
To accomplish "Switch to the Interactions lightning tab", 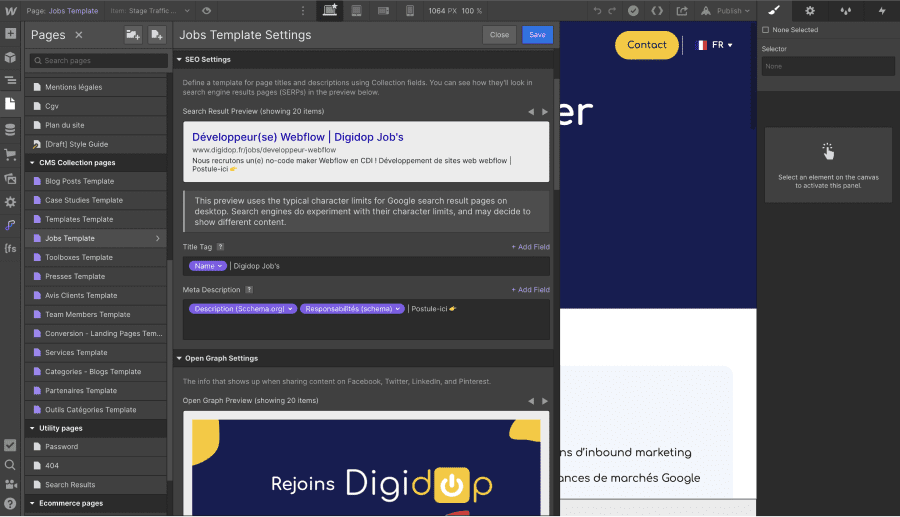I will tap(882, 10).
